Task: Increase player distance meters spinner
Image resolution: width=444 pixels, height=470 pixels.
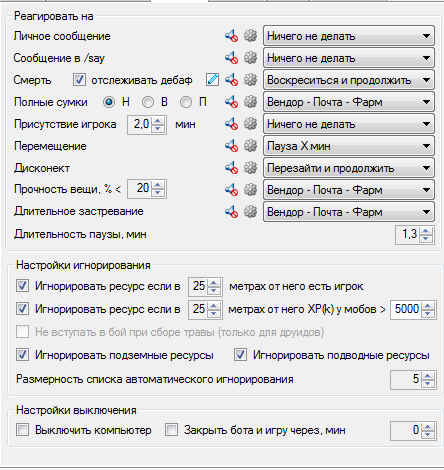Action: coord(214,283)
